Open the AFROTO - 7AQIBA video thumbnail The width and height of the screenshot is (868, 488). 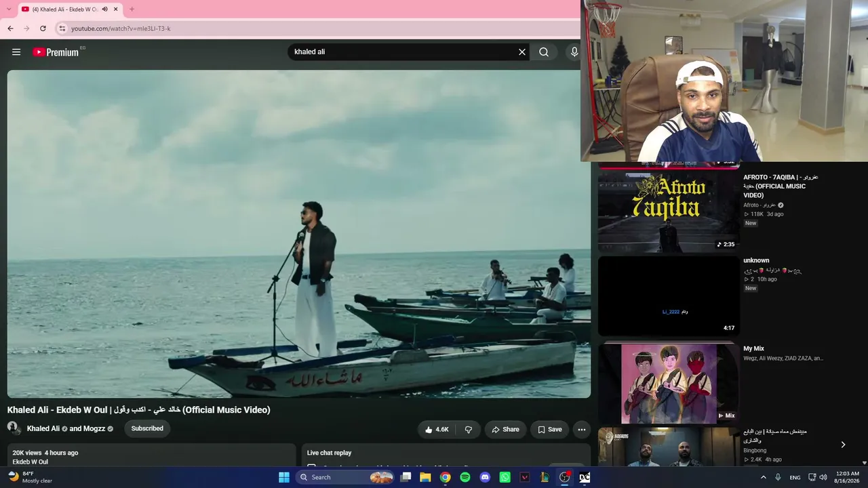pos(668,211)
